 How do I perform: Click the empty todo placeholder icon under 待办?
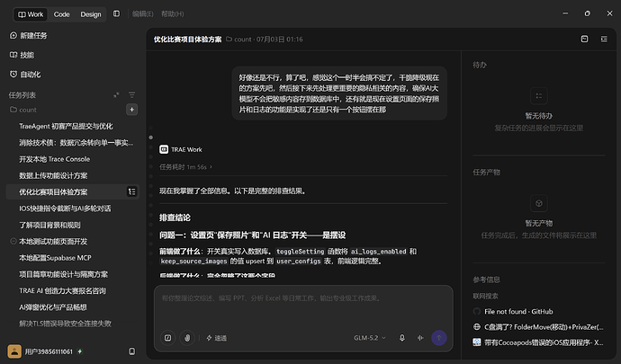539,96
